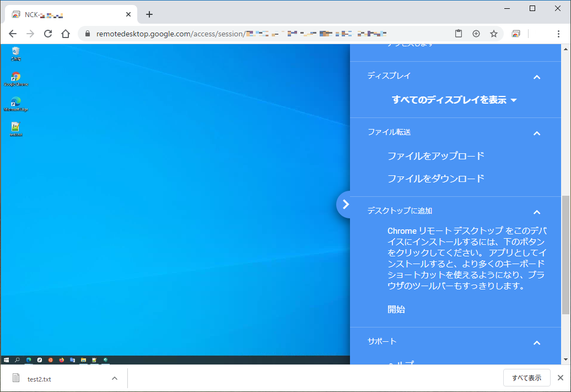Click the side panel scrollbar thumb
Screen dimensions: 571x392
pyautogui.click(x=566, y=255)
